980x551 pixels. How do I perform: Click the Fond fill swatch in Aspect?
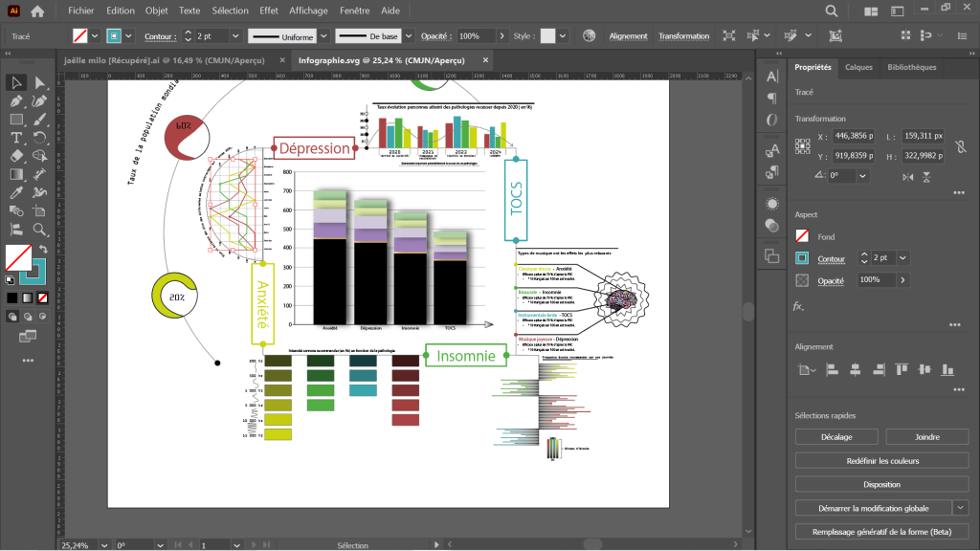pyautogui.click(x=802, y=235)
